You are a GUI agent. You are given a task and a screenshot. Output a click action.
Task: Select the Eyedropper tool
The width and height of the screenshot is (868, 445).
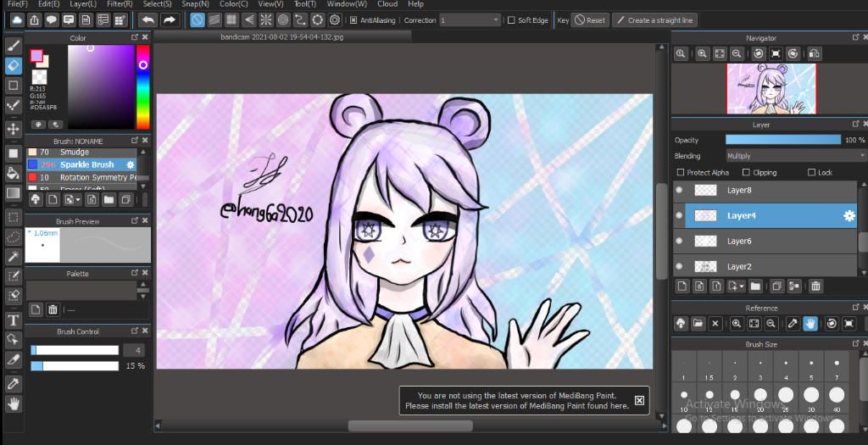click(x=14, y=383)
